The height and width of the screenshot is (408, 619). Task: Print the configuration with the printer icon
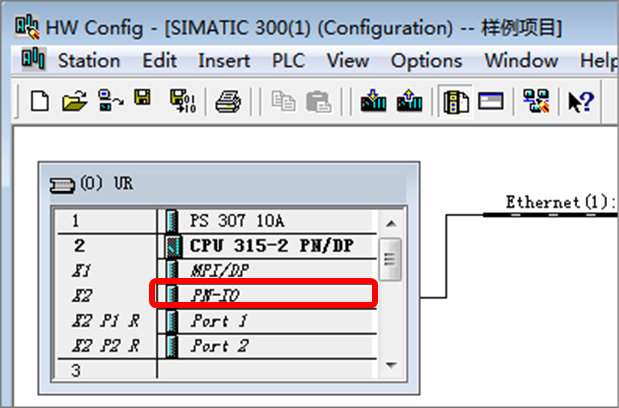228,102
